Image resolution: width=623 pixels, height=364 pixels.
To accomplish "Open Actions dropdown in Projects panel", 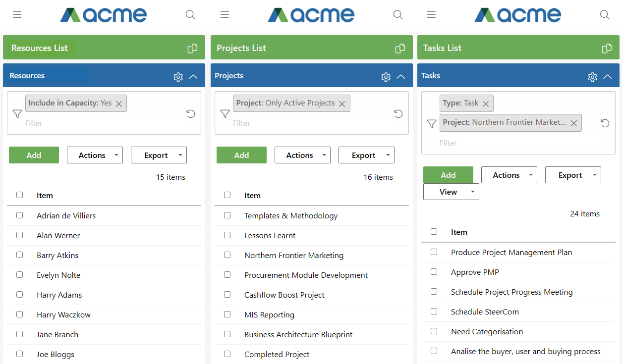I will [302, 155].
